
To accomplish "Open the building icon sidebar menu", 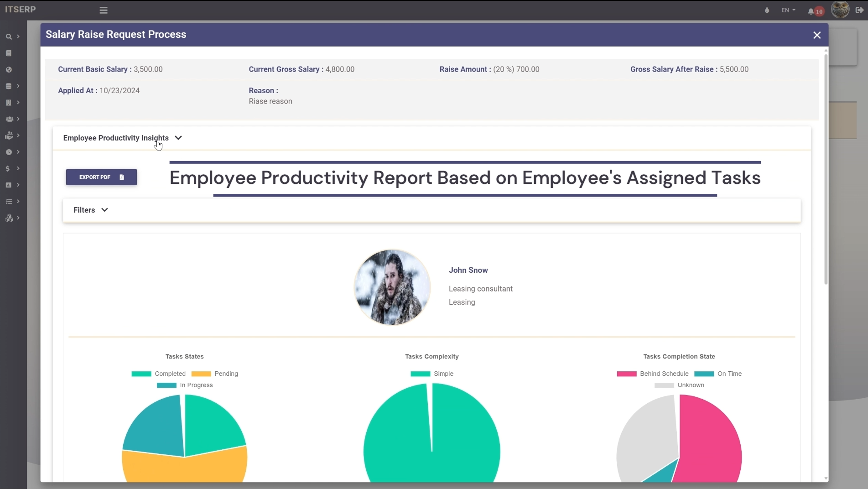I will click(x=9, y=103).
